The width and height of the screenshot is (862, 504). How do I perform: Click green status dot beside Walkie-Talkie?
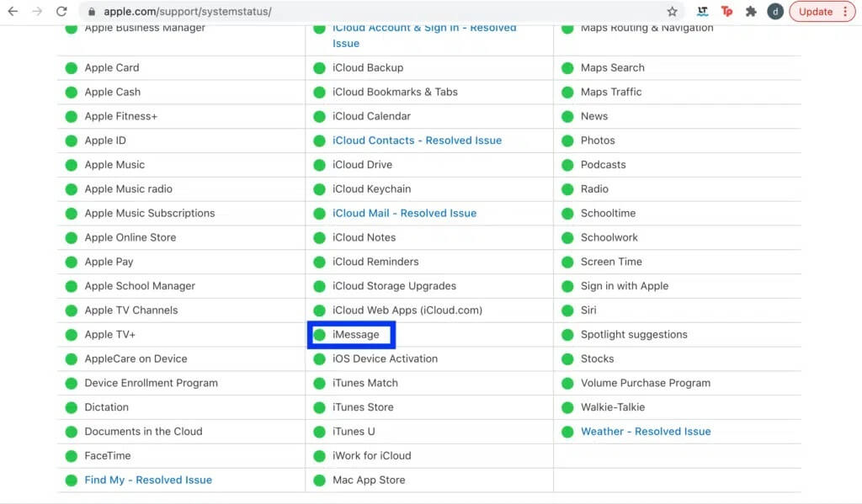[x=567, y=406]
